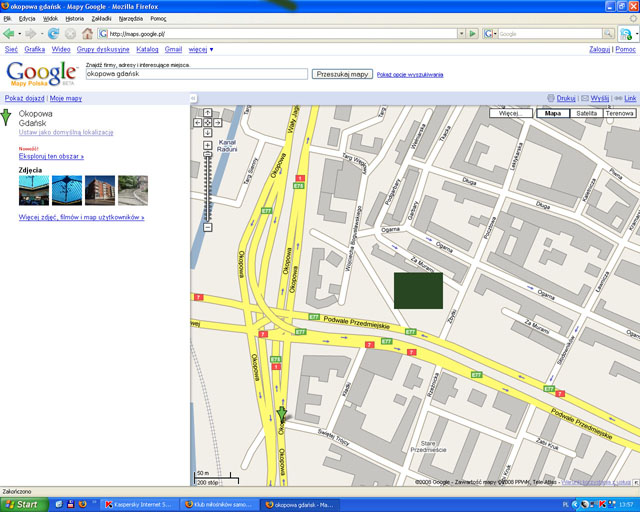Collapse the left panel with the arrow icon
Screen dimensions: 640x512
[x=194, y=99]
